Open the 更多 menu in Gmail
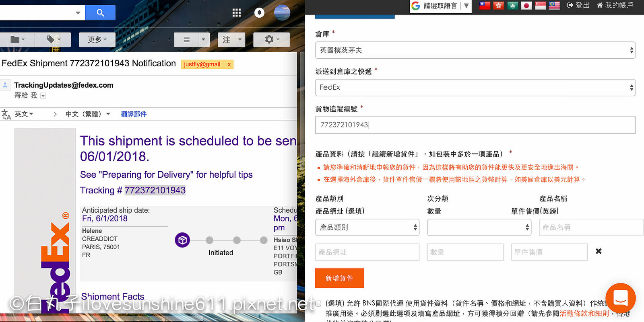 (97, 39)
